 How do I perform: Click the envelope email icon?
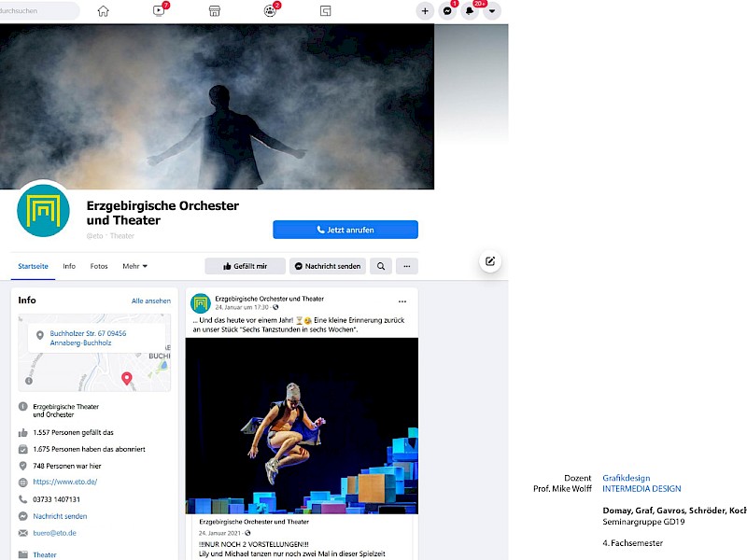22,533
